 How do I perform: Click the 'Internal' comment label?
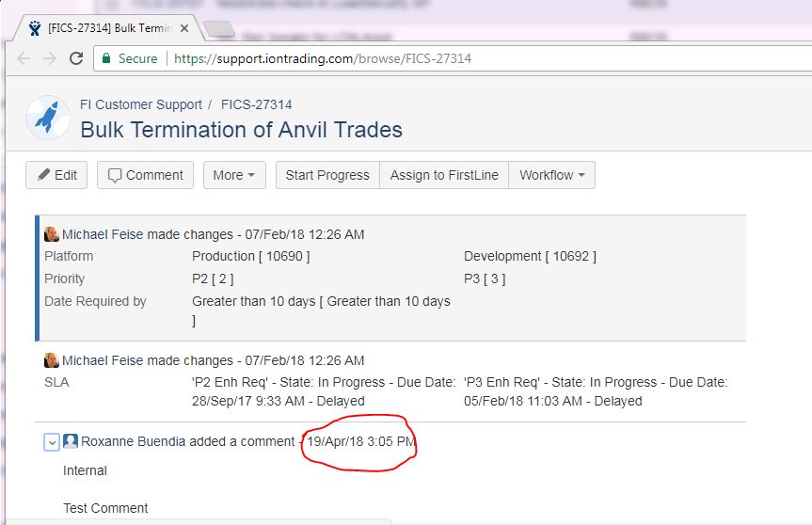(85, 470)
